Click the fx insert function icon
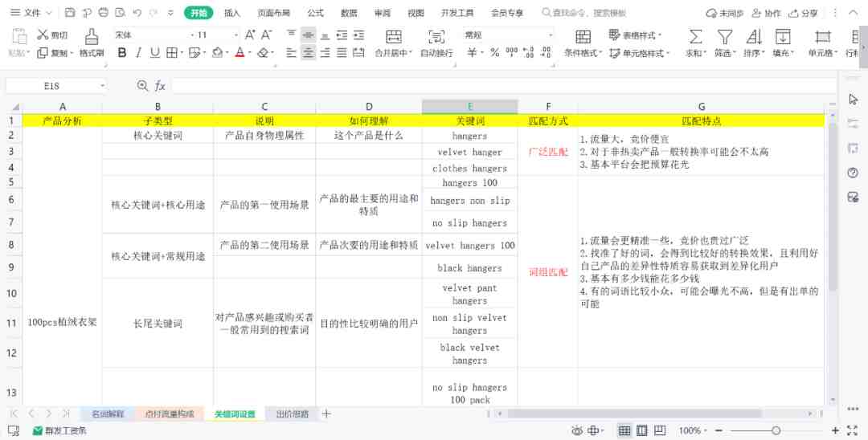868x440 pixels. point(159,86)
